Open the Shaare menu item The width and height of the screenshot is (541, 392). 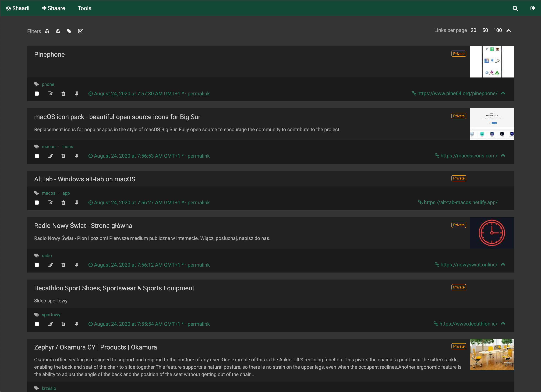[x=53, y=8]
